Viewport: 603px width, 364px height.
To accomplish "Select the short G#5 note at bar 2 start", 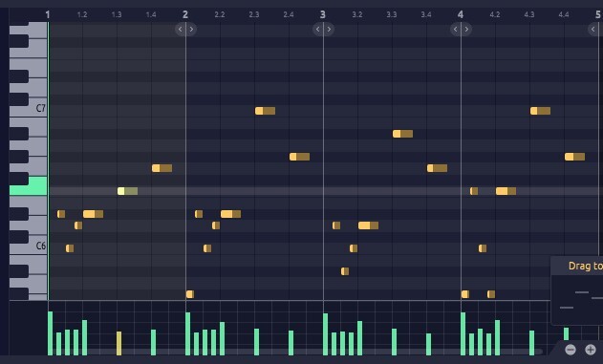I will (x=190, y=294).
